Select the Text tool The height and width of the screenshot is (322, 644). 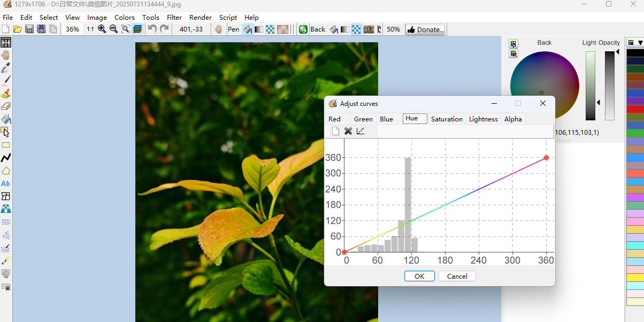6,183
